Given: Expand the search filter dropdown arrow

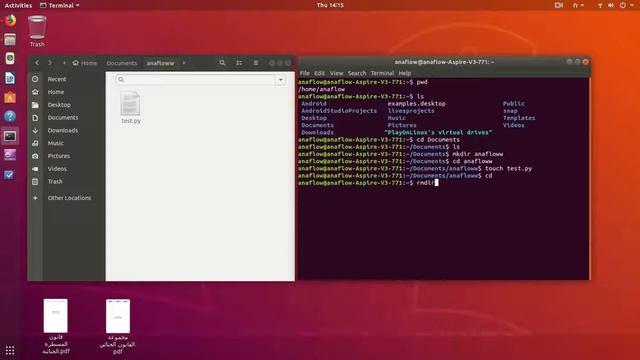Looking at the screenshot, I should tap(281, 80).
